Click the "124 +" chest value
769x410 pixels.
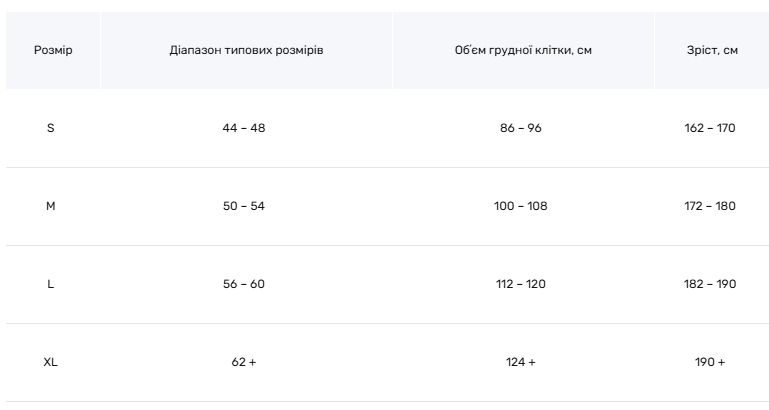pos(521,362)
